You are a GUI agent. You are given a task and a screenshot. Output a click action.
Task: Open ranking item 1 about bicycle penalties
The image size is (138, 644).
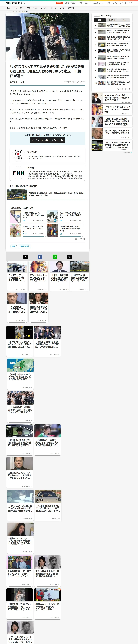pos(112,25)
